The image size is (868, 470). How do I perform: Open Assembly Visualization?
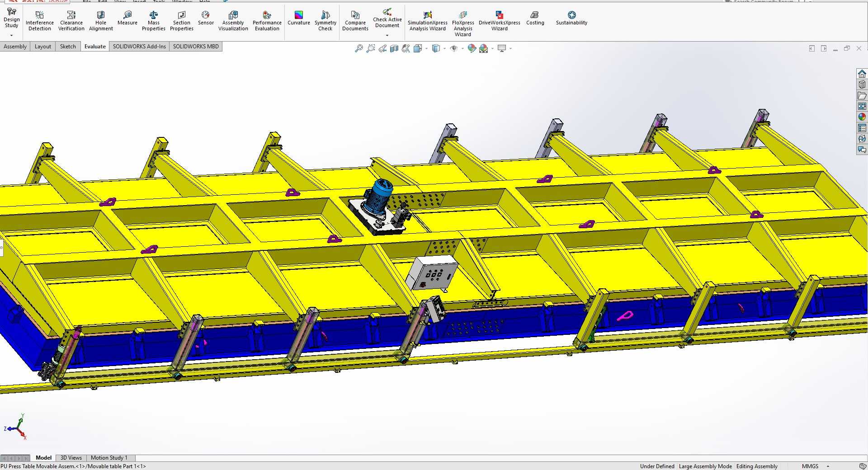pyautogui.click(x=233, y=21)
